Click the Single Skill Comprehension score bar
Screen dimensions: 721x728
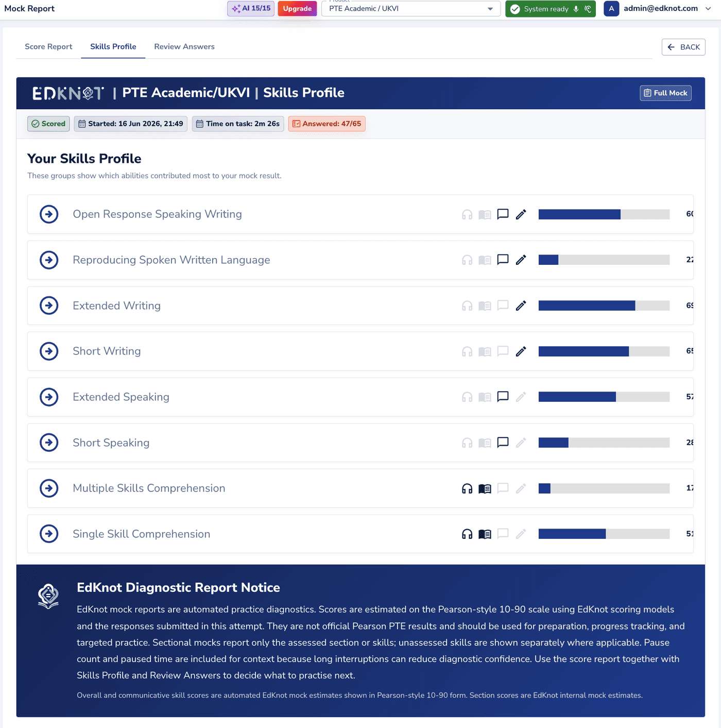click(x=604, y=534)
